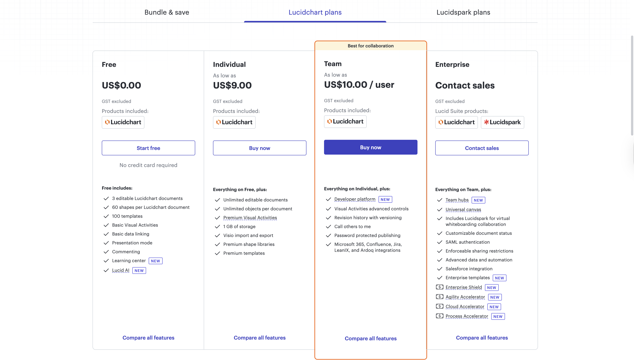Open the Cloud Accelerator link
The image size is (634, 364).
(465, 306)
